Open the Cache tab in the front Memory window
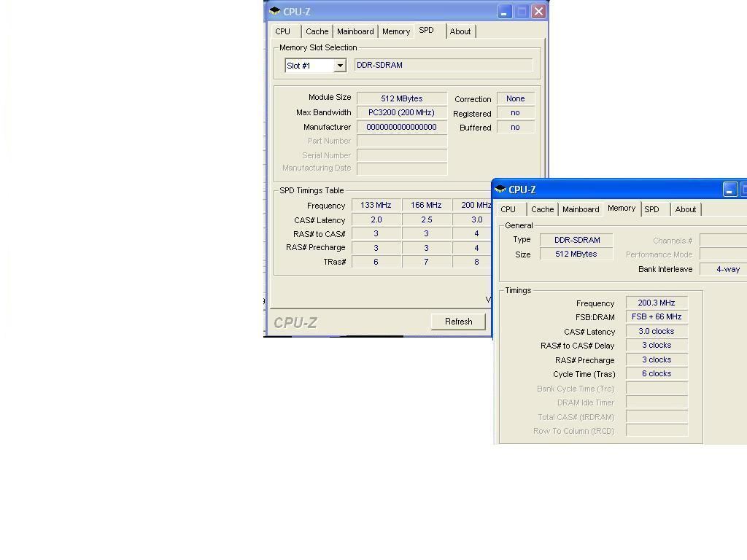The image size is (747, 560). (542, 209)
